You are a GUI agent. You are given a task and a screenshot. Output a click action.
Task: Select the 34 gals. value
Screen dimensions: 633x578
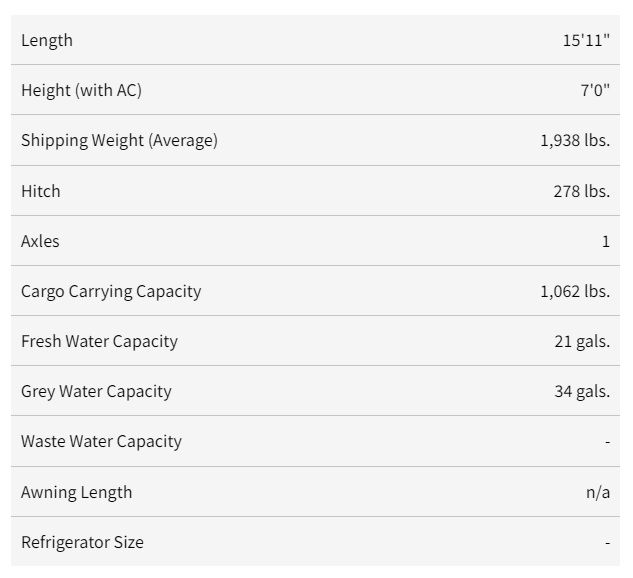(x=582, y=392)
